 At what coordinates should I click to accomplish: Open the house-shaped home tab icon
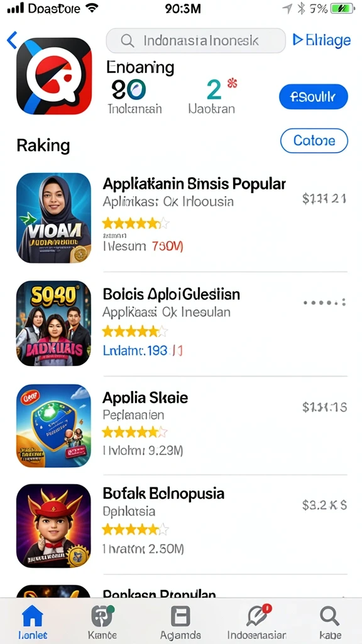click(33, 616)
